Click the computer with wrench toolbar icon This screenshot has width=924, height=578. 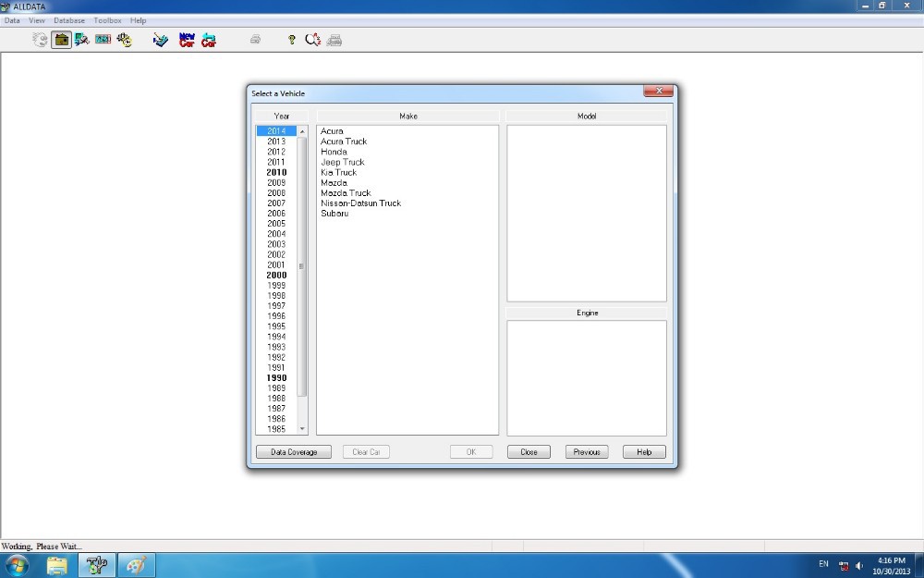point(82,40)
